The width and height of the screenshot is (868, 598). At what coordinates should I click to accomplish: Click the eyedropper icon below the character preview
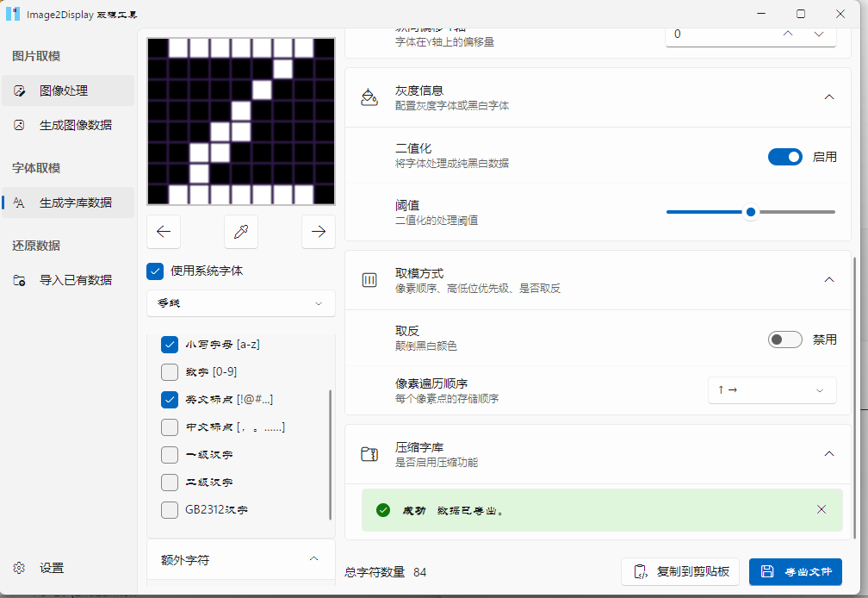coord(240,231)
